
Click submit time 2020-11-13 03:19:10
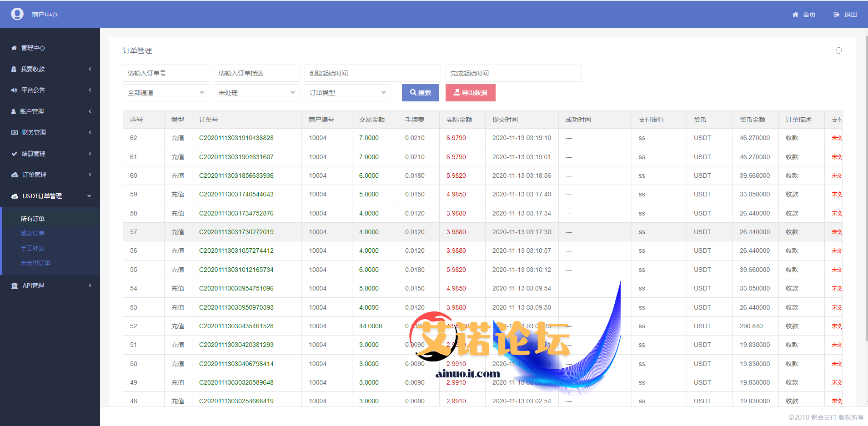(x=522, y=138)
